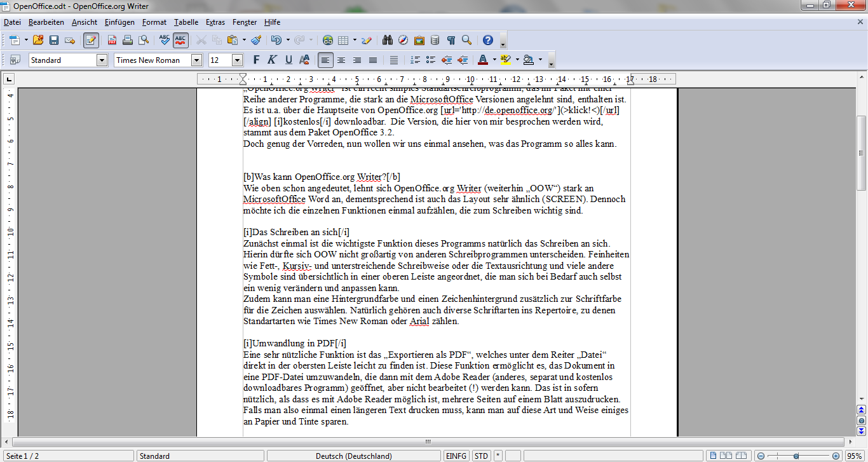Run the spelling and grammar check
The height and width of the screenshot is (462, 868).
[x=165, y=40]
